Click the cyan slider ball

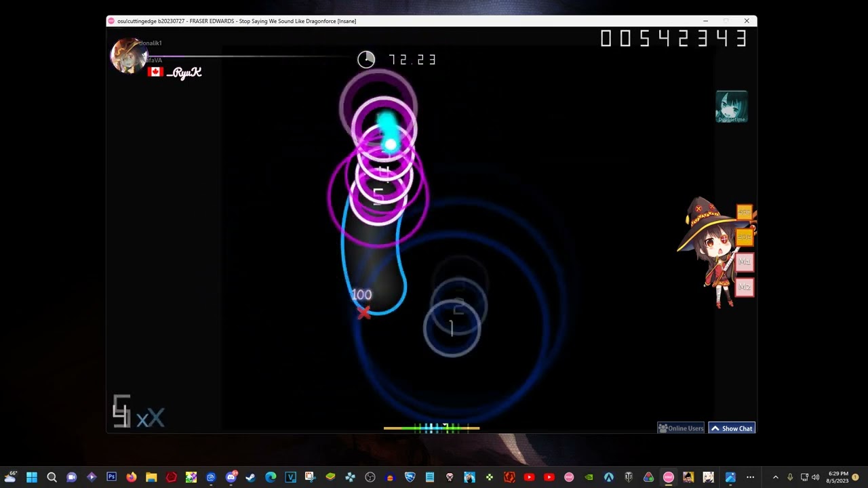(390, 144)
